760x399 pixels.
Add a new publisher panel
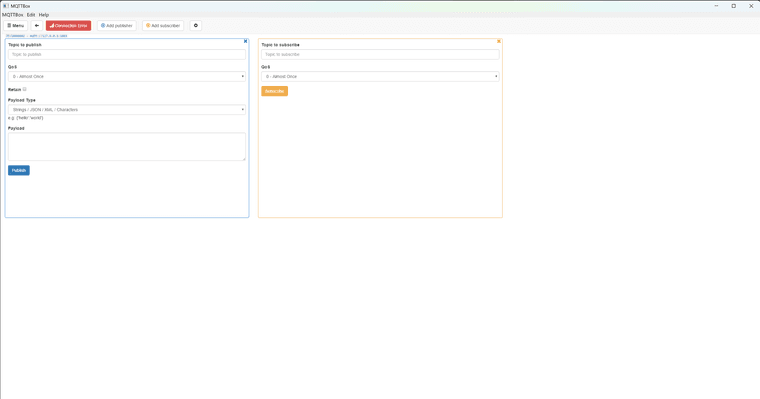coord(116,26)
